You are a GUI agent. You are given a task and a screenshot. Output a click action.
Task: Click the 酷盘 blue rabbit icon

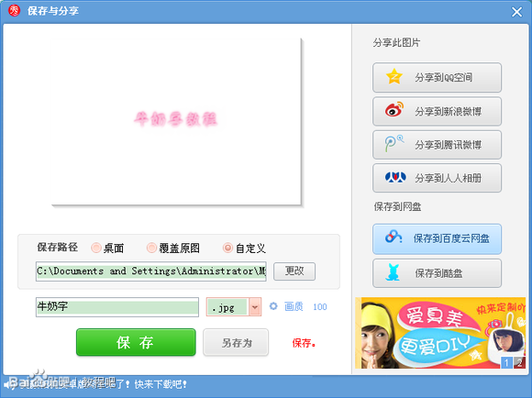click(x=393, y=272)
